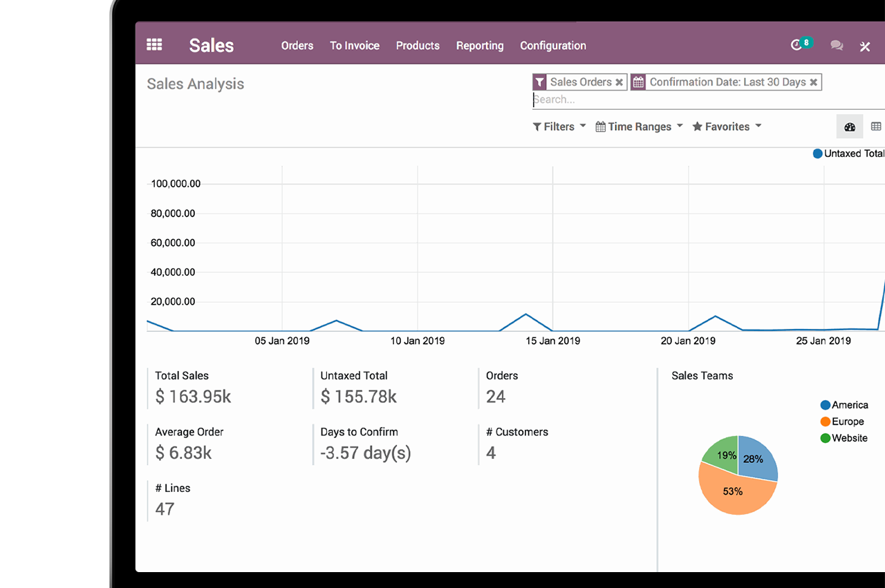Expand the Filters dropdown

[559, 126]
